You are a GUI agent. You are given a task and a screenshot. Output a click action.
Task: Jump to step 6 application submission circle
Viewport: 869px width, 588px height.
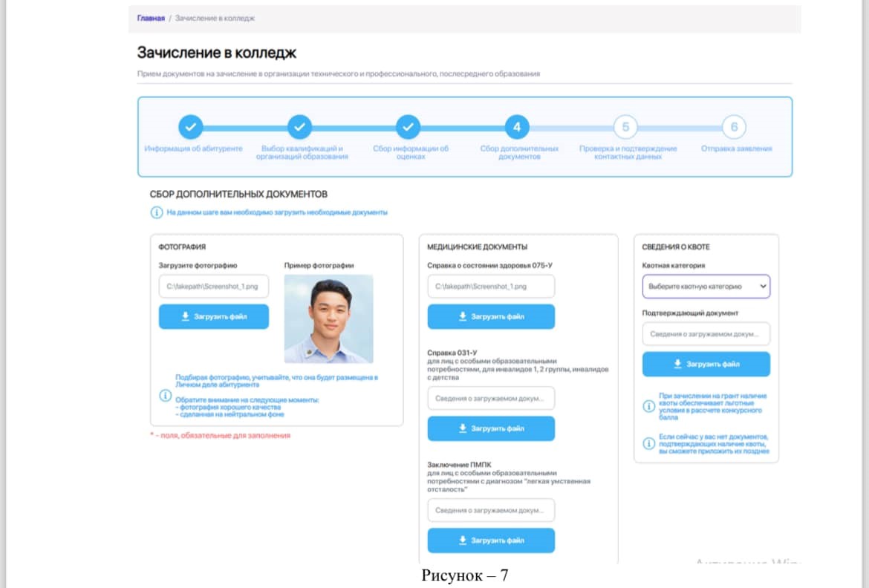point(734,127)
